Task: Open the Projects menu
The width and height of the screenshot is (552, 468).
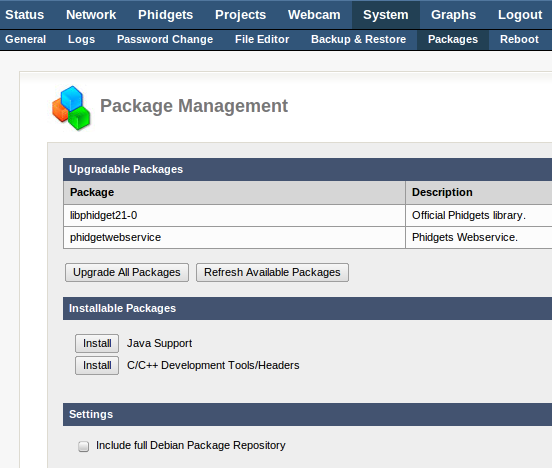Action: (x=240, y=15)
